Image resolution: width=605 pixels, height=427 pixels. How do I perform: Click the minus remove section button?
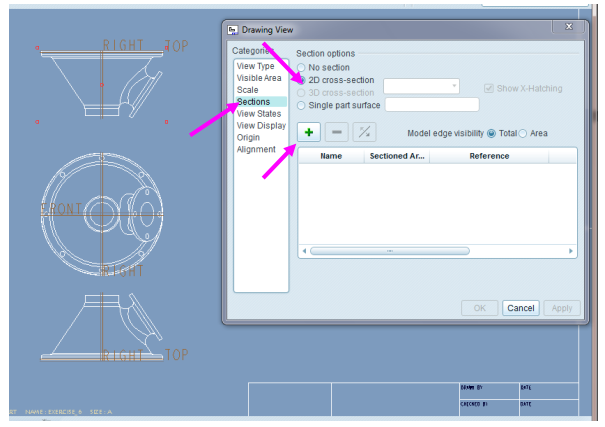point(337,132)
